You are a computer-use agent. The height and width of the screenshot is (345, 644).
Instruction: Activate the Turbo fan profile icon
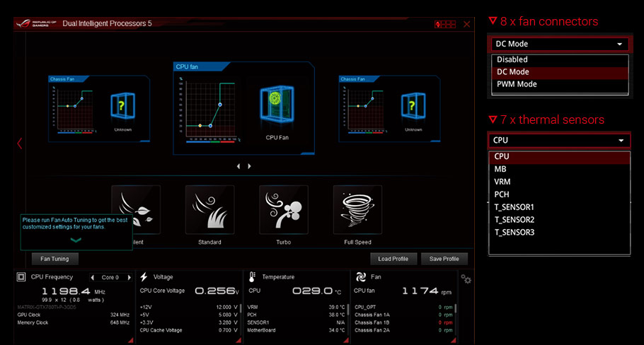(283, 210)
